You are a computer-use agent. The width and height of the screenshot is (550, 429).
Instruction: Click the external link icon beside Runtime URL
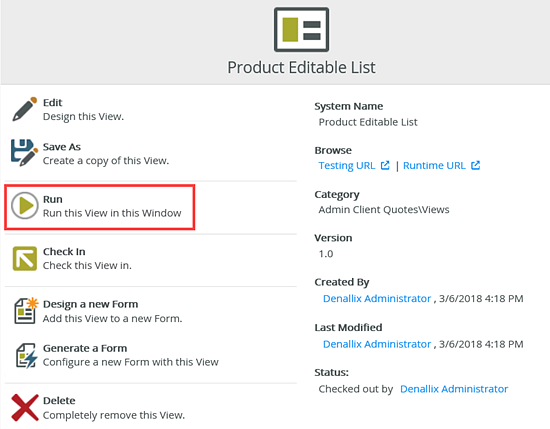pyautogui.click(x=476, y=165)
